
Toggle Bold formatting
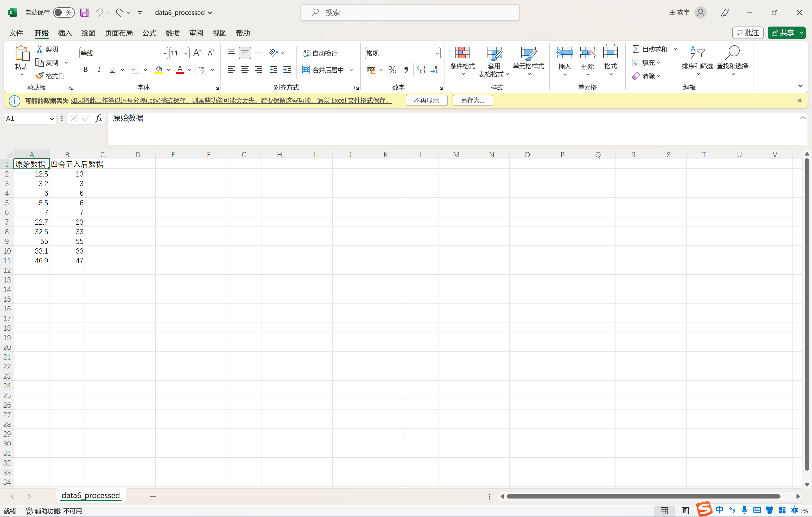(x=86, y=70)
